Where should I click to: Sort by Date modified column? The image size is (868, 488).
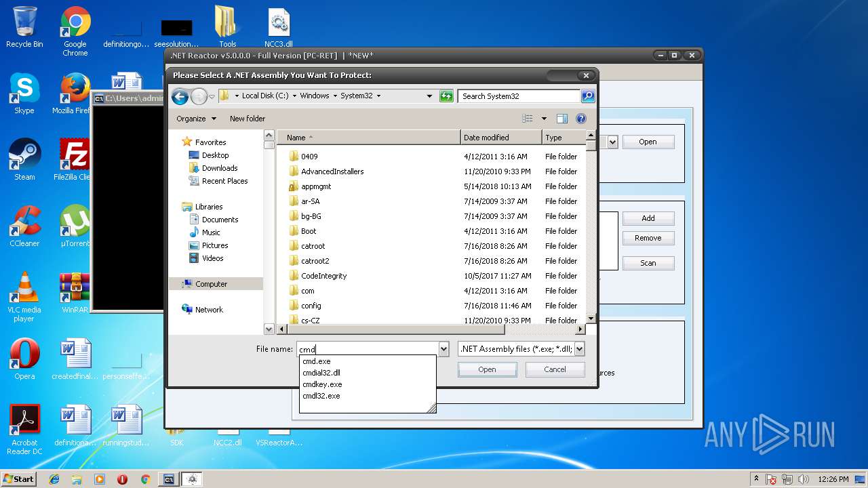pyautogui.click(x=501, y=138)
